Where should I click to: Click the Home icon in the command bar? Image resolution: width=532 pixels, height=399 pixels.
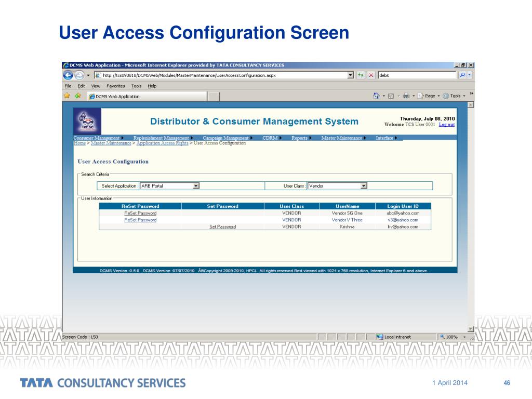coord(376,96)
